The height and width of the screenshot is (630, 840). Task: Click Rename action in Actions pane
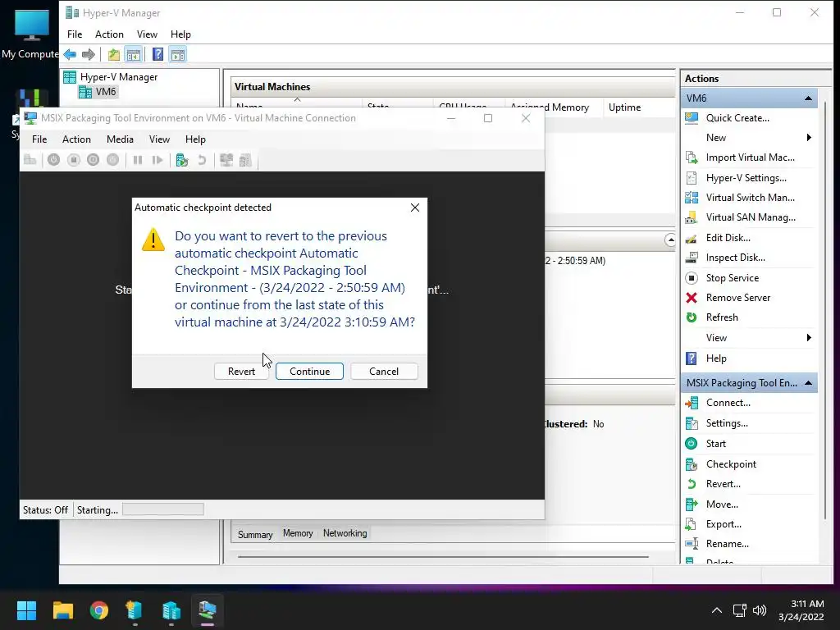pos(727,544)
